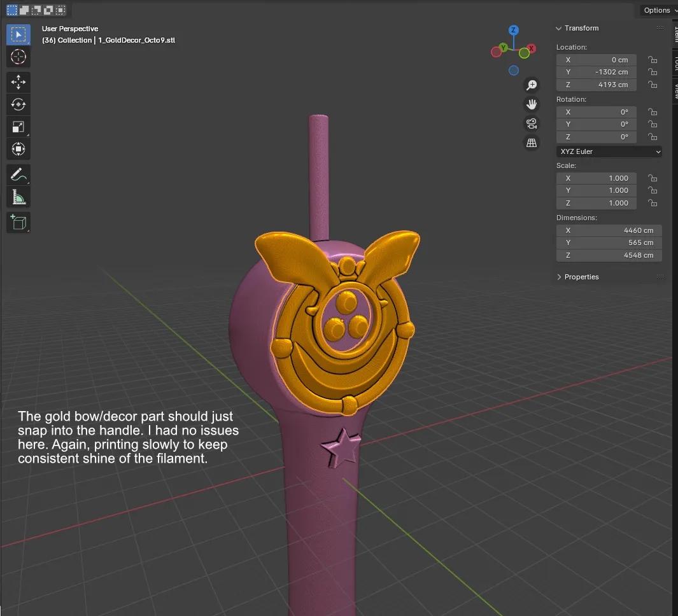Switch to the View sidebar tab

tap(675, 91)
